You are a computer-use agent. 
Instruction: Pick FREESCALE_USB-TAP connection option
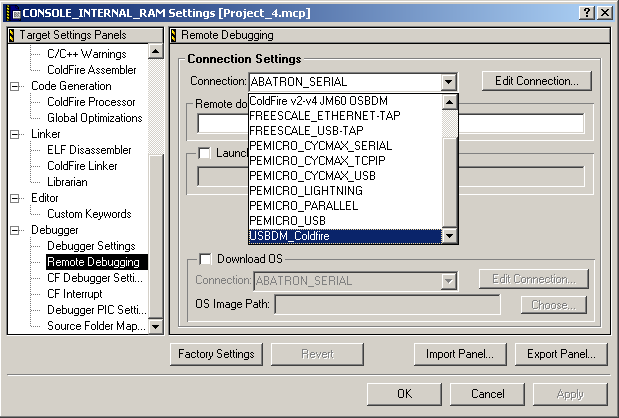[x=345, y=131]
